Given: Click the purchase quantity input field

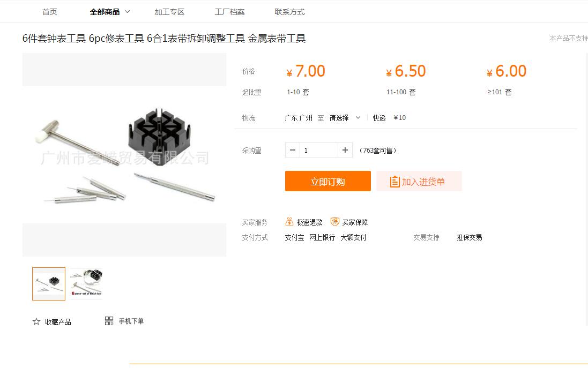Looking at the screenshot, I should [x=319, y=151].
